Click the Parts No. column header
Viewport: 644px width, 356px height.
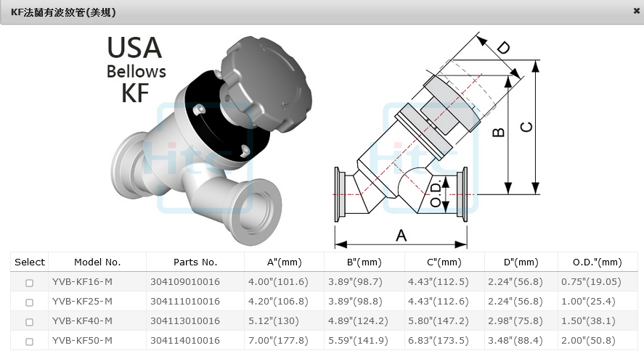(195, 262)
